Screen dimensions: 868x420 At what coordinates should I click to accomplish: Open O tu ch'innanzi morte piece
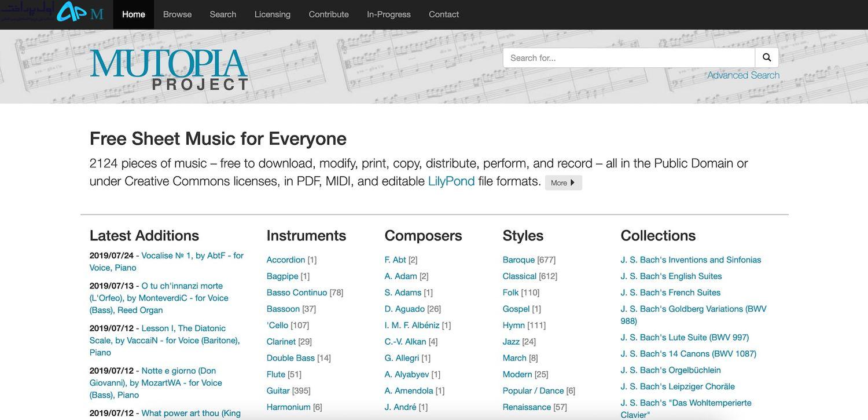click(x=159, y=298)
